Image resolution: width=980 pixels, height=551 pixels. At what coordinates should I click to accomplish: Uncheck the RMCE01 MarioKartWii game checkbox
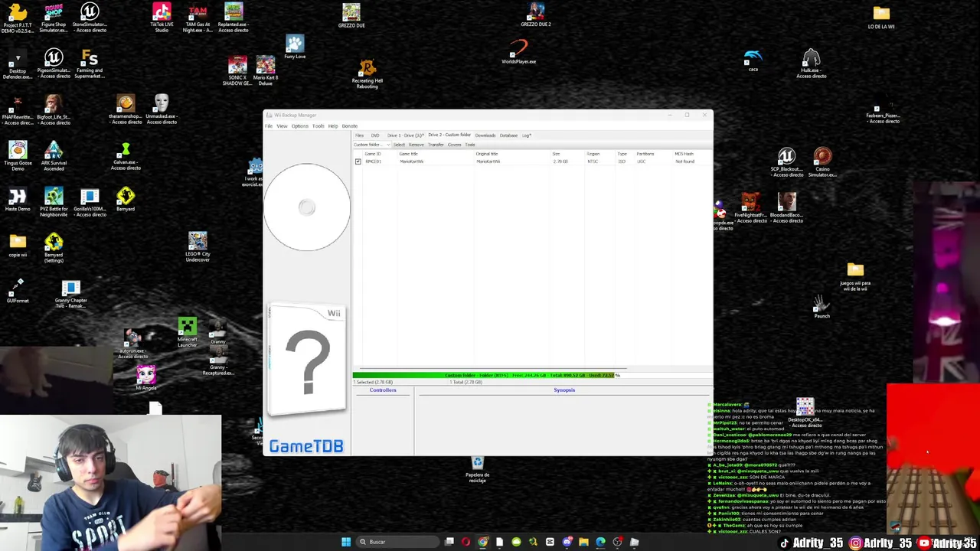pos(358,161)
